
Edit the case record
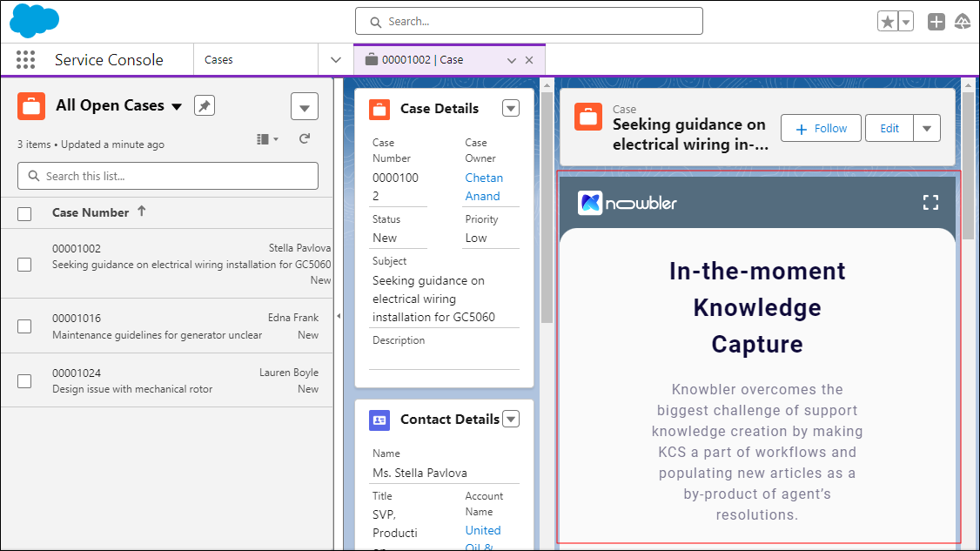pyautogui.click(x=889, y=128)
